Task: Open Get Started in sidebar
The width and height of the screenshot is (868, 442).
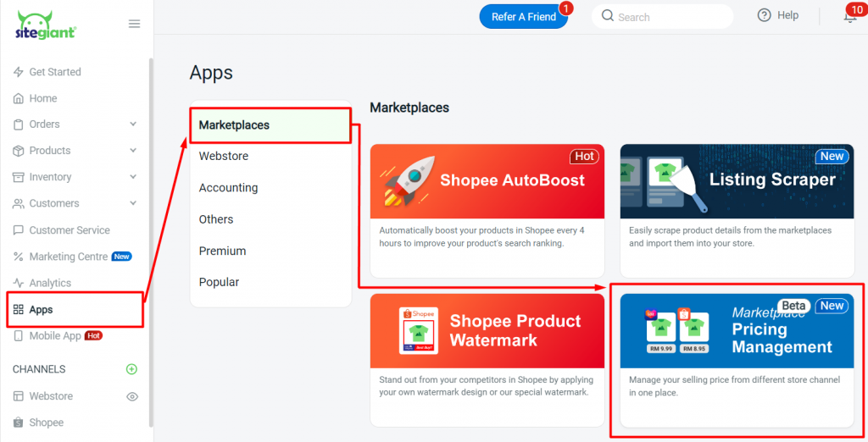Action: click(55, 72)
